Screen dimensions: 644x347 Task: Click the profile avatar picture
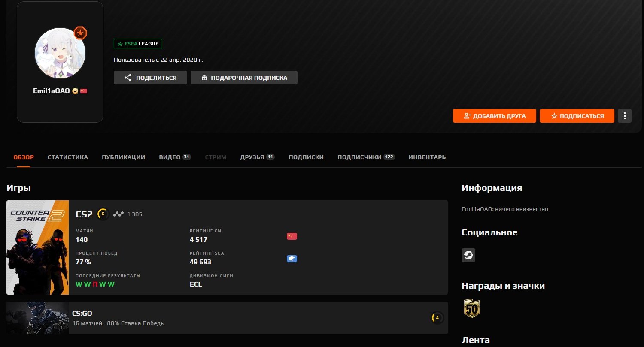click(x=60, y=54)
